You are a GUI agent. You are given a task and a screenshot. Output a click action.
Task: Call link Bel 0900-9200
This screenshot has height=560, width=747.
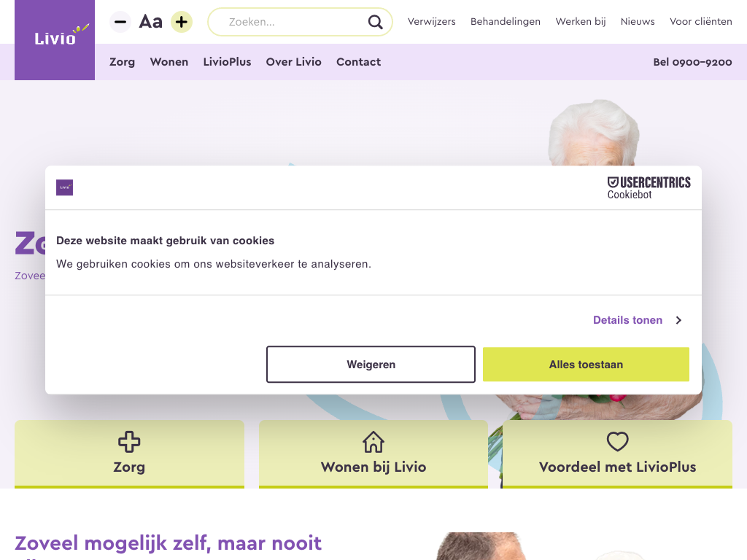[692, 62]
